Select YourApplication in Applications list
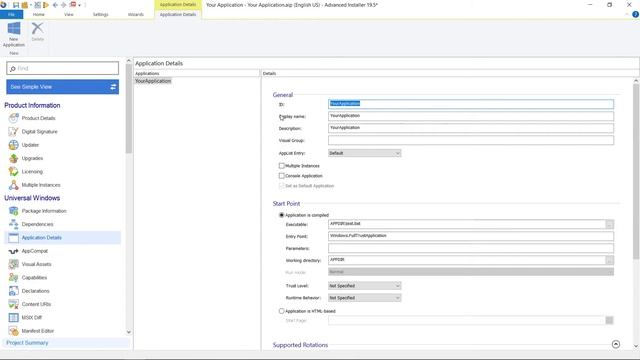Screen dimensions: 640x360 tap(153, 81)
